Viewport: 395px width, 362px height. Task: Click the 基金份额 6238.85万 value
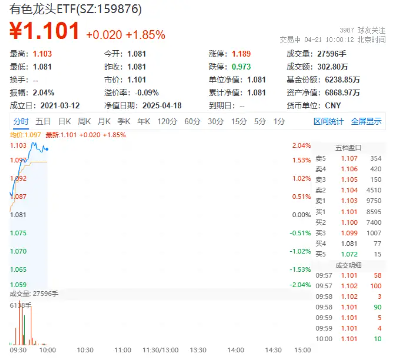pyautogui.click(x=342, y=80)
